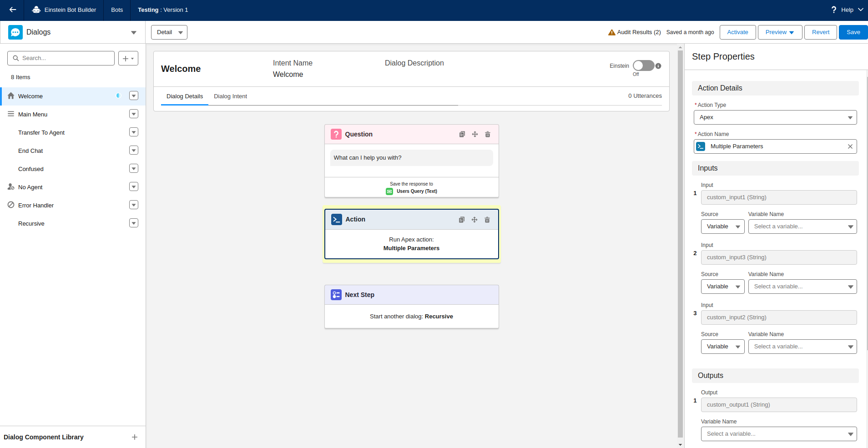Click the Main Menu list icon
This screenshot has width=868, height=448.
pyautogui.click(x=11, y=114)
